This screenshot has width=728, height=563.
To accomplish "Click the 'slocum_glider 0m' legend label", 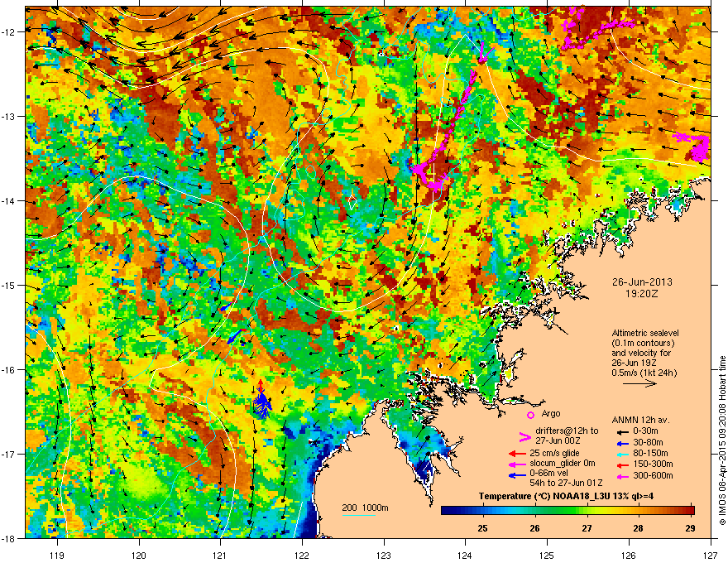I will pos(563,464).
